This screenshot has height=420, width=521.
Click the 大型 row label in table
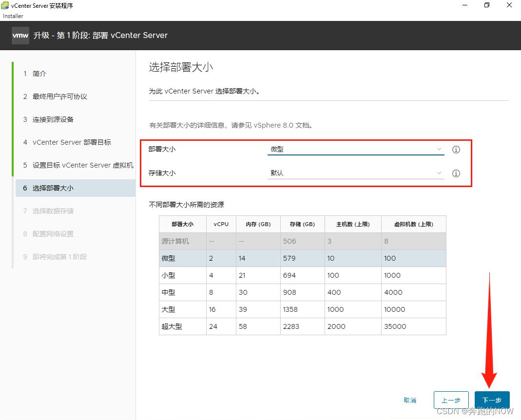point(169,309)
